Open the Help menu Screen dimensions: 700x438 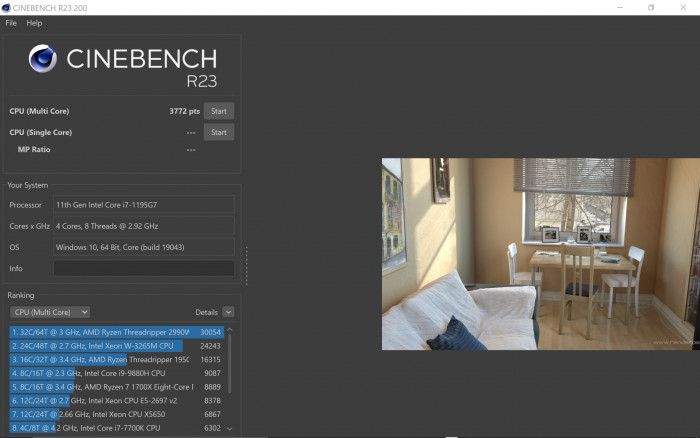click(34, 23)
